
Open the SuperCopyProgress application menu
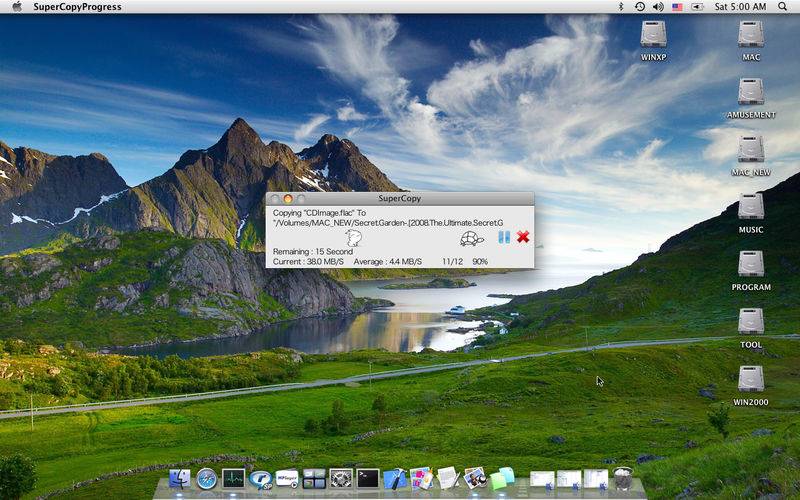click(x=77, y=7)
